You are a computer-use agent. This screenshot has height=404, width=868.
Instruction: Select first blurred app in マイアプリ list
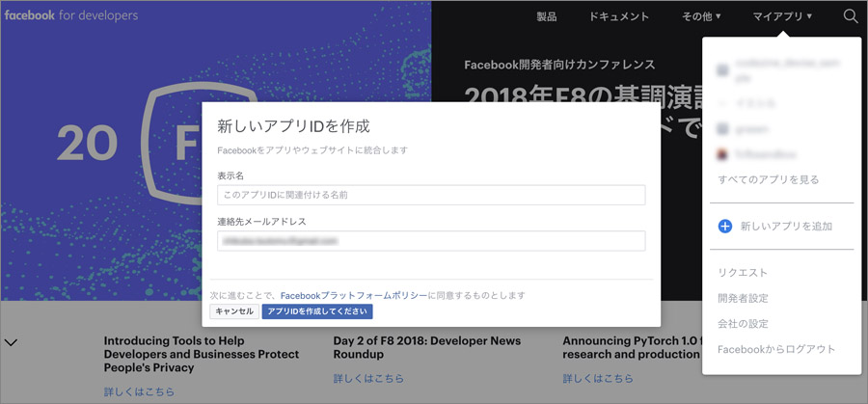781,69
